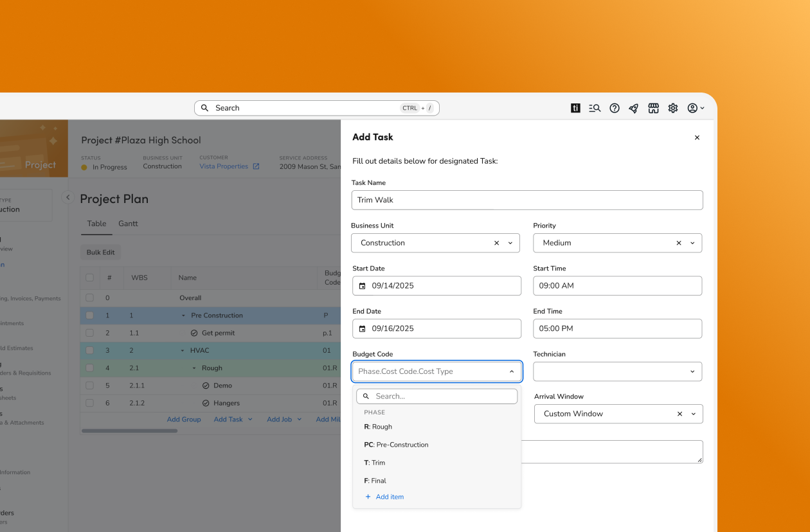This screenshot has height=532, width=810.
Task: Open the Start Date calendar icon
Action: (x=363, y=286)
